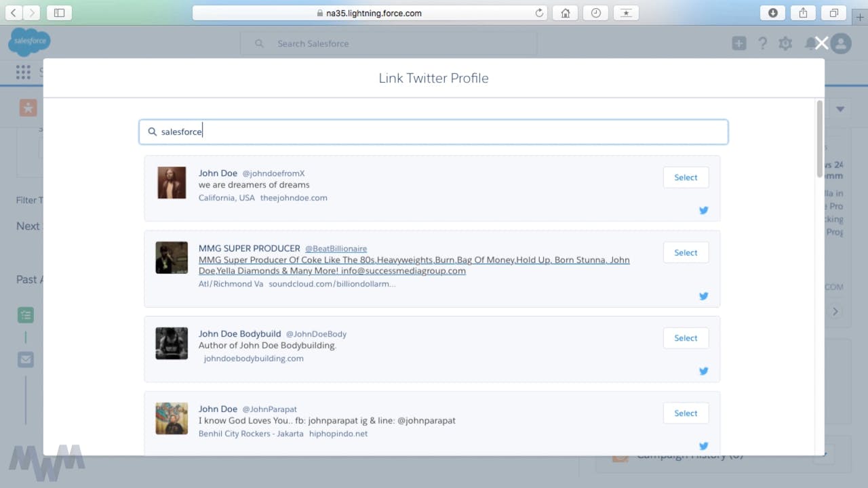This screenshot has width=868, height=488.
Task: Select the MMG SUPER PRODUCER profile
Action: tap(686, 253)
